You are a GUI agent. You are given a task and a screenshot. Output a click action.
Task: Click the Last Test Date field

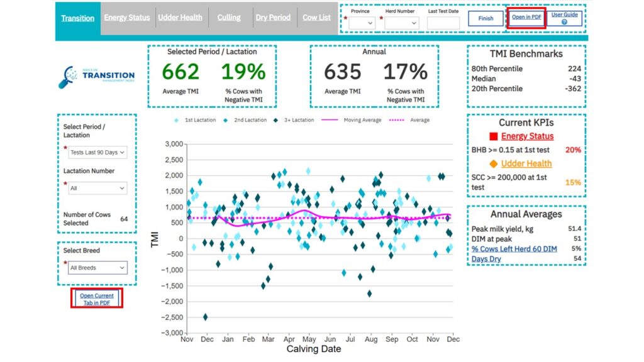[x=443, y=23]
